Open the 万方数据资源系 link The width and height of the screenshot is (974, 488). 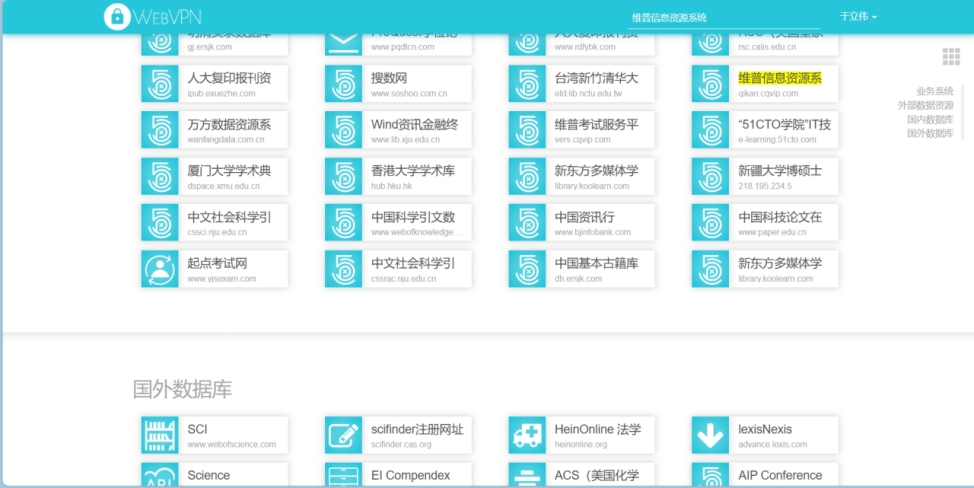click(229, 125)
